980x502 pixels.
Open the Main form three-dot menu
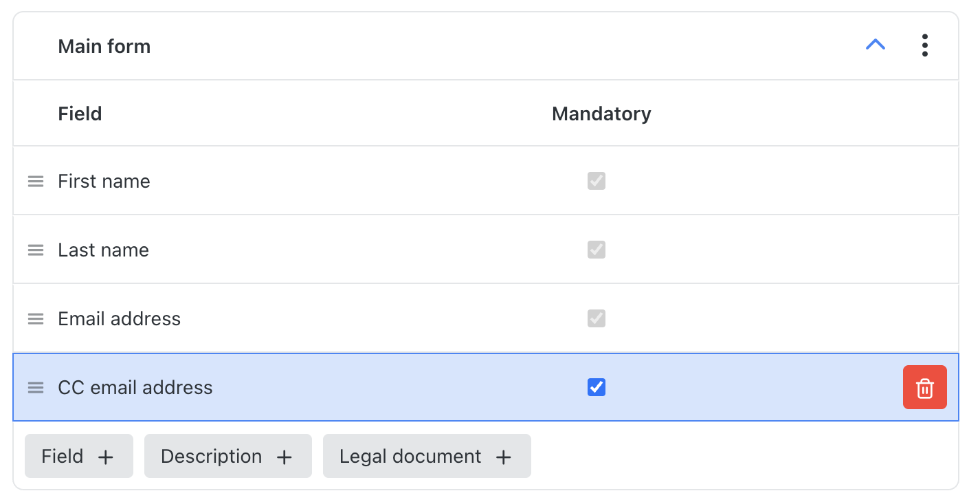pos(925,45)
